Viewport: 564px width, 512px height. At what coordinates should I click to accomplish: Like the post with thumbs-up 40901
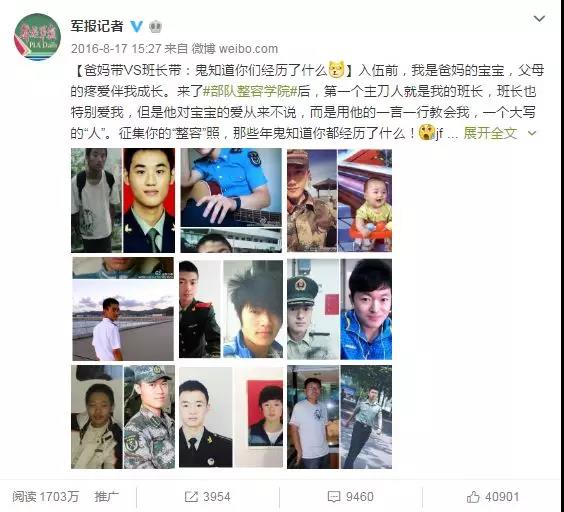pyautogui.click(x=473, y=497)
